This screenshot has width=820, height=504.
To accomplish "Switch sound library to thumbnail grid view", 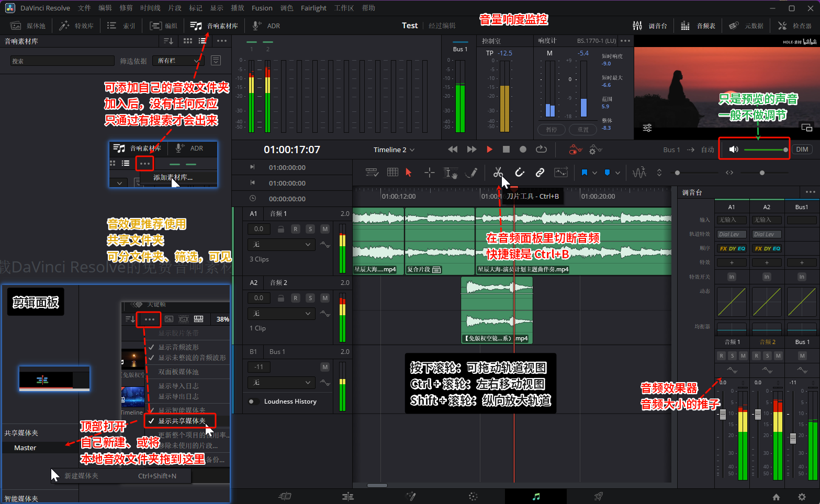I will [188, 41].
